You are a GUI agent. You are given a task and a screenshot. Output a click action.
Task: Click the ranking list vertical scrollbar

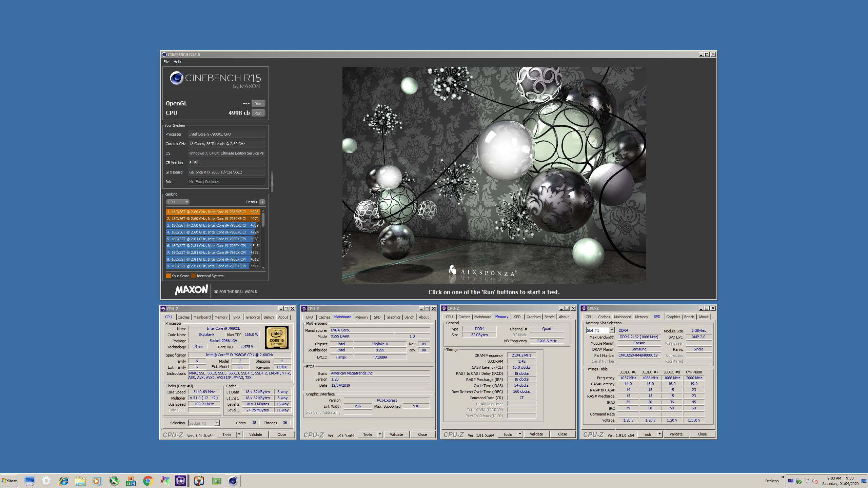[263, 220]
